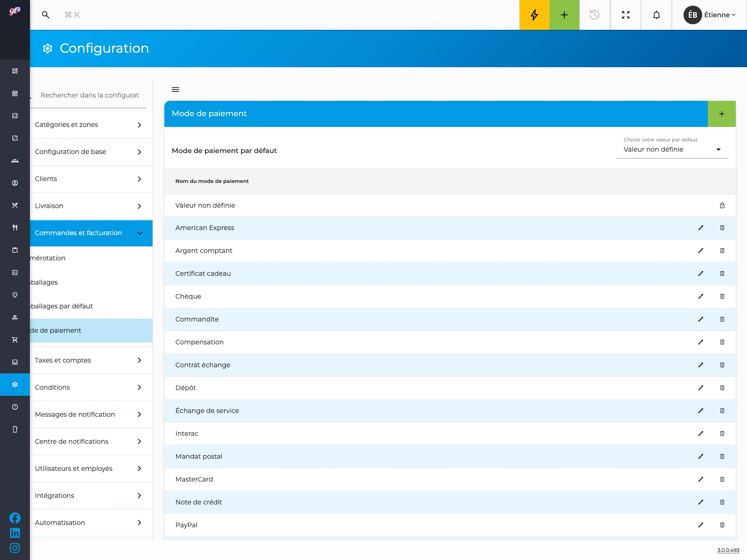Open the emballages par défaut submenu item
The height and width of the screenshot is (560, 747).
91,306
